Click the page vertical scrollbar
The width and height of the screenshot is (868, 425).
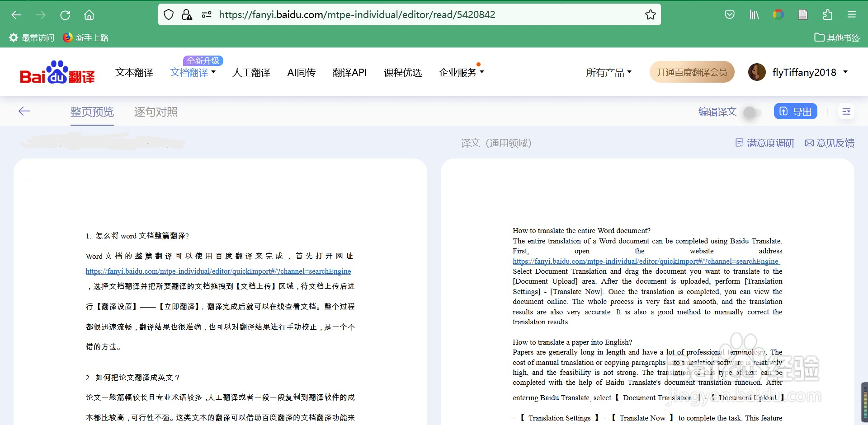point(864,402)
